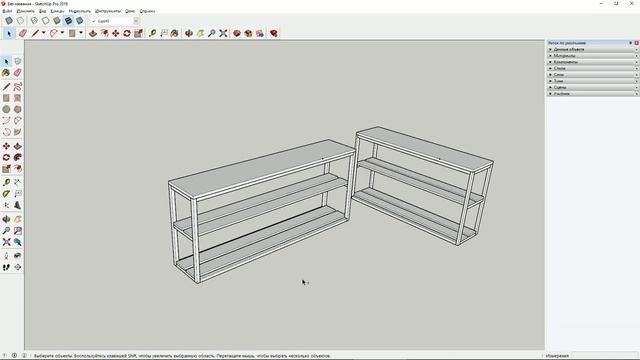
Task: Select the Section Plane tool
Action: point(18,267)
